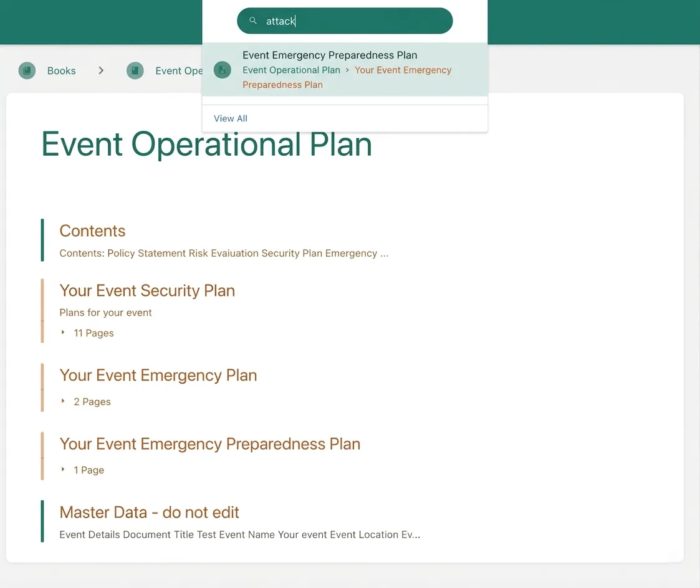Image resolution: width=700 pixels, height=588 pixels.
Task: Click 'Event Operational Plan' in search result path
Action: 291,70
